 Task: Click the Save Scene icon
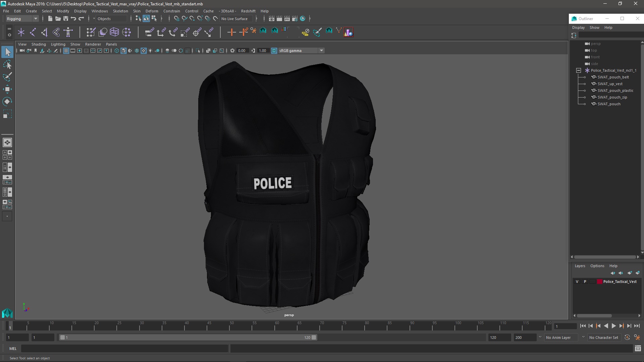pos(66,19)
